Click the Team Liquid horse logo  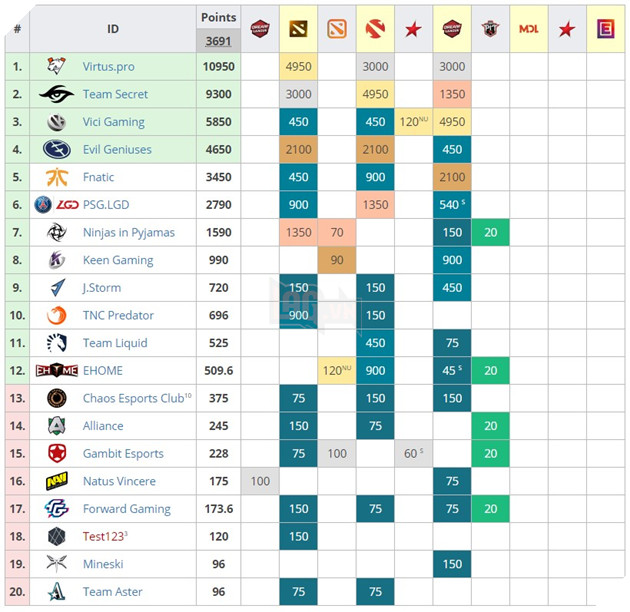(56, 343)
